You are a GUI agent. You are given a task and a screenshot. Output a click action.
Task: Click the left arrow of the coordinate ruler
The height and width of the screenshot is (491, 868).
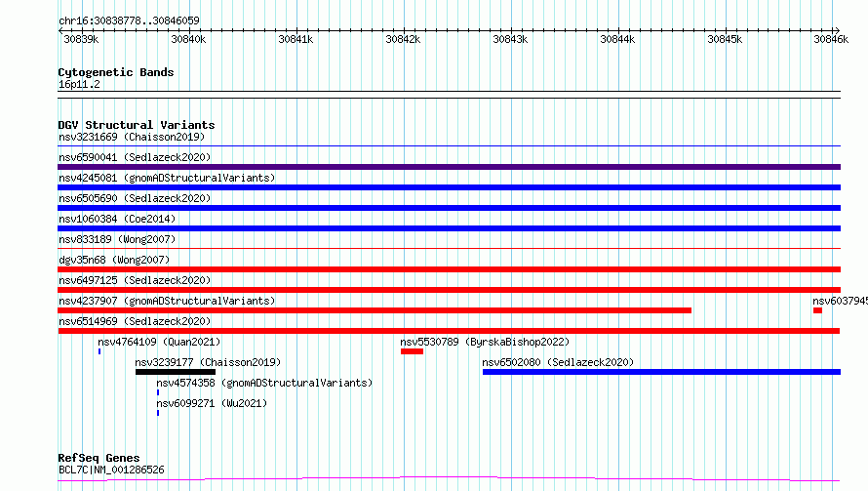(60, 30)
